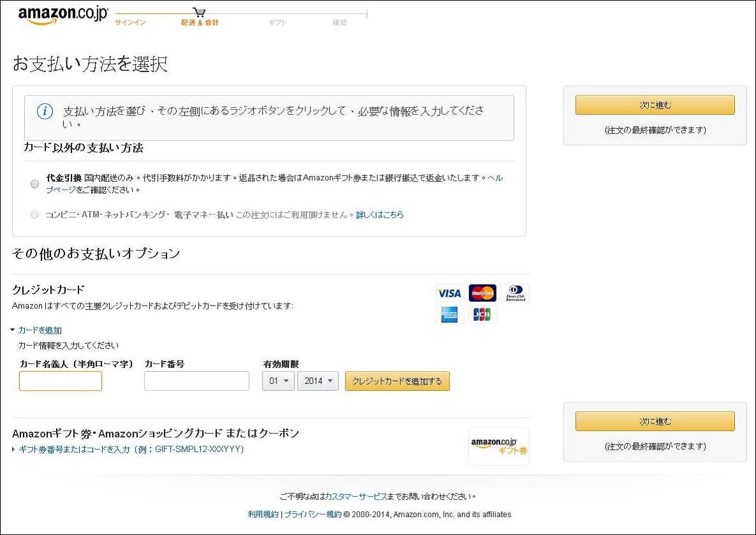Select the American Express icon
Image resolution: width=756 pixels, height=535 pixels.
(450, 314)
